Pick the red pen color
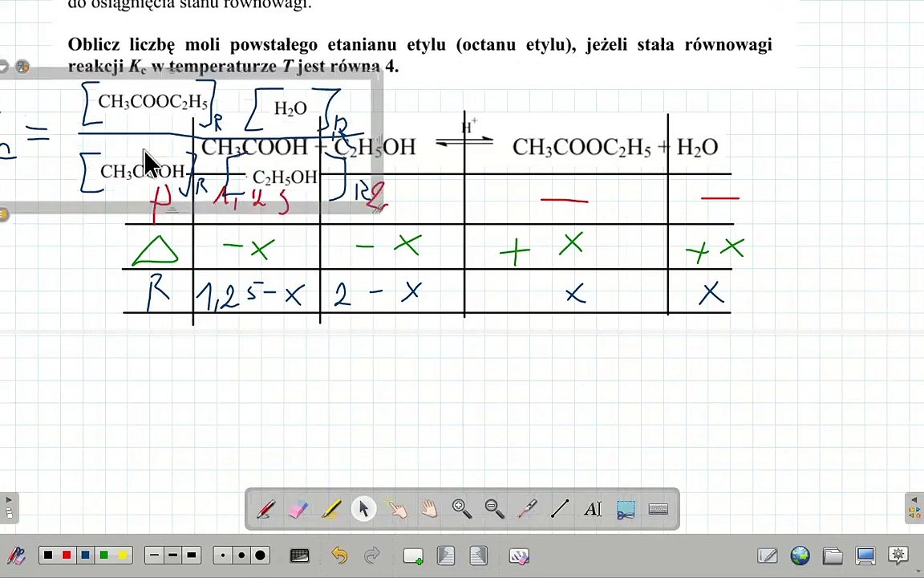 tap(67, 555)
